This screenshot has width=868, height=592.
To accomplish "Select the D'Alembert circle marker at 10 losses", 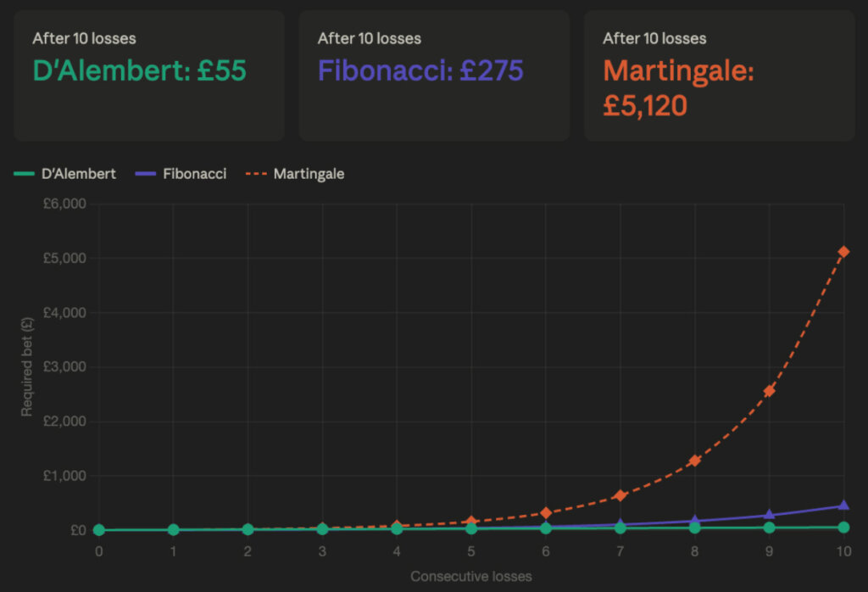I will pyautogui.click(x=843, y=528).
